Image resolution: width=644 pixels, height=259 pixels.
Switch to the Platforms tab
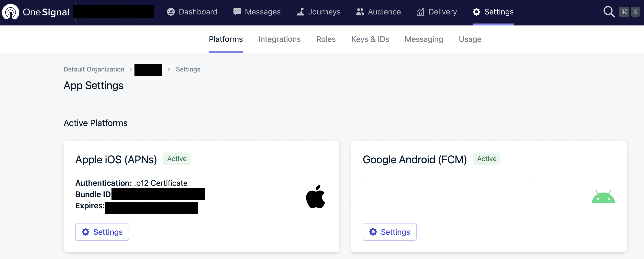226,39
